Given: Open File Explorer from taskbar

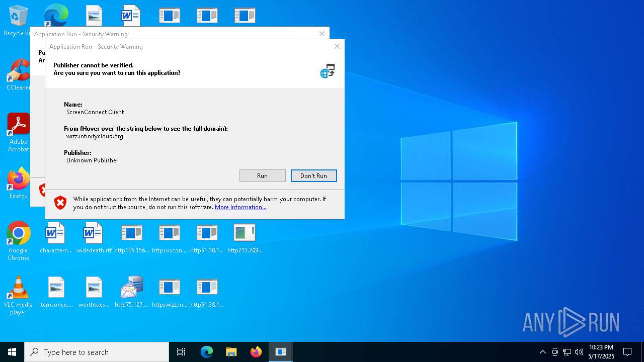Looking at the screenshot, I should click(231, 352).
